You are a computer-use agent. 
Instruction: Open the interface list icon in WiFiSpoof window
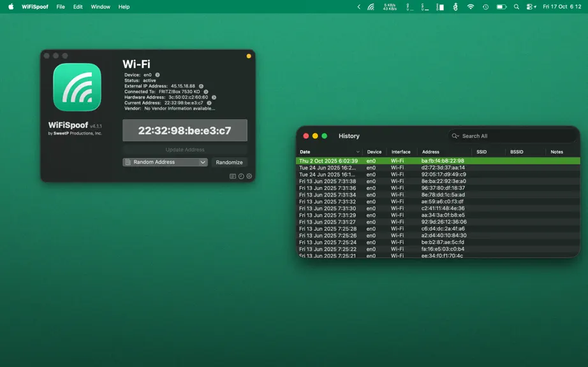[233, 176]
